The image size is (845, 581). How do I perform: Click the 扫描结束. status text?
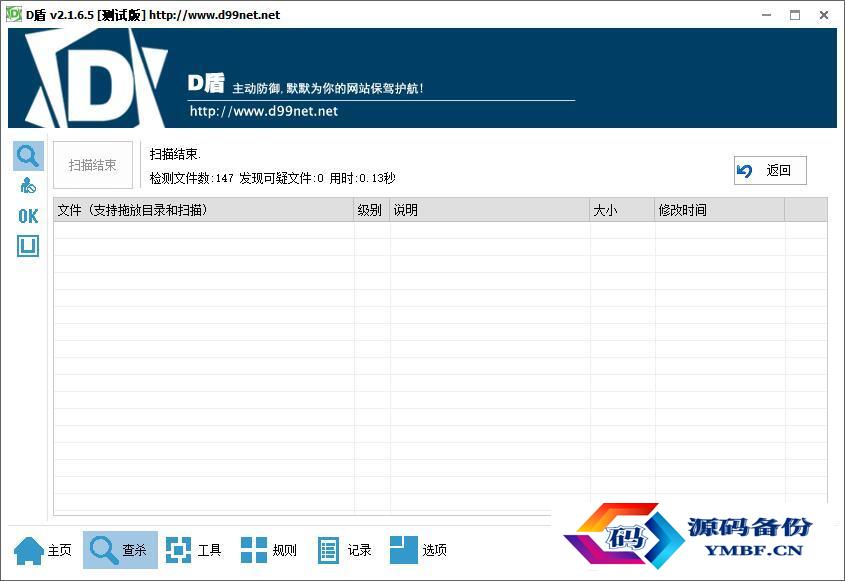point(175,154)
